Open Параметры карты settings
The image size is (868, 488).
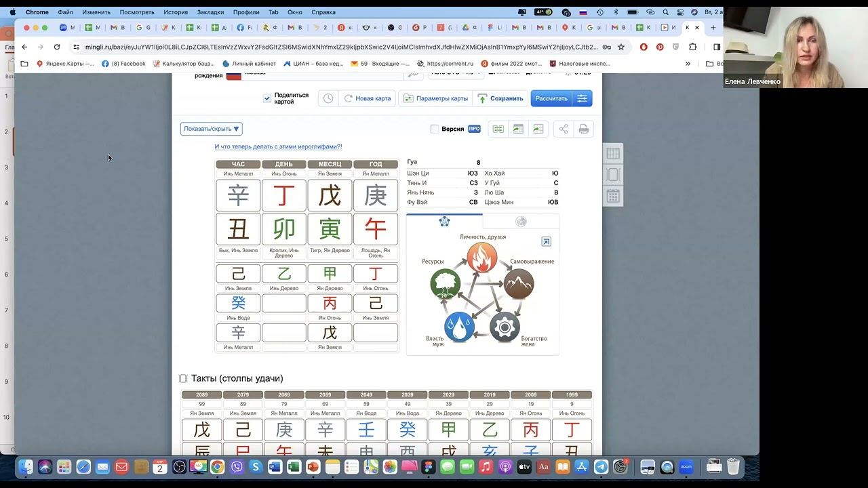click(x=435, y=98)
